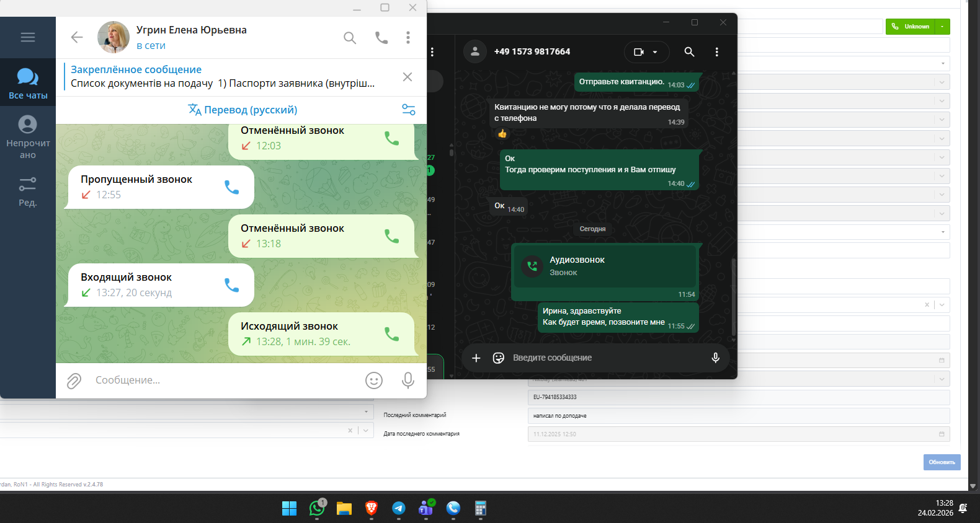Open WhatsApp chat menu (three dots)
Screen dimensions: 980x523
tap(717, 52)
